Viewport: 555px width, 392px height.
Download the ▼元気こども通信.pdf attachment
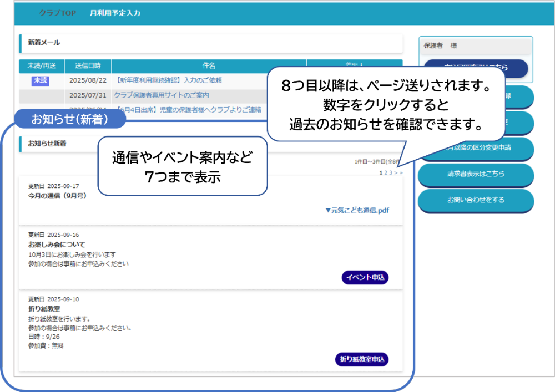click(357, 211)
